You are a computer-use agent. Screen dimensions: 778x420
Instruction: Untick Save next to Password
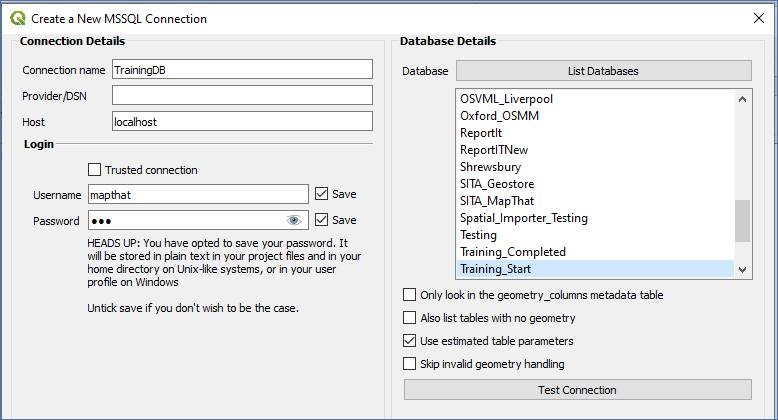coord(322,219)
